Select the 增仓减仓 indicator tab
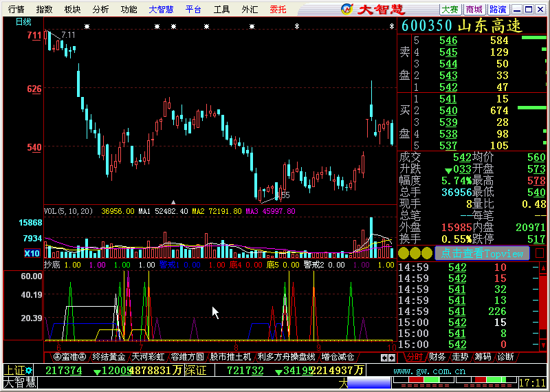Screen dimensions: 550x392 pos(338,357)
